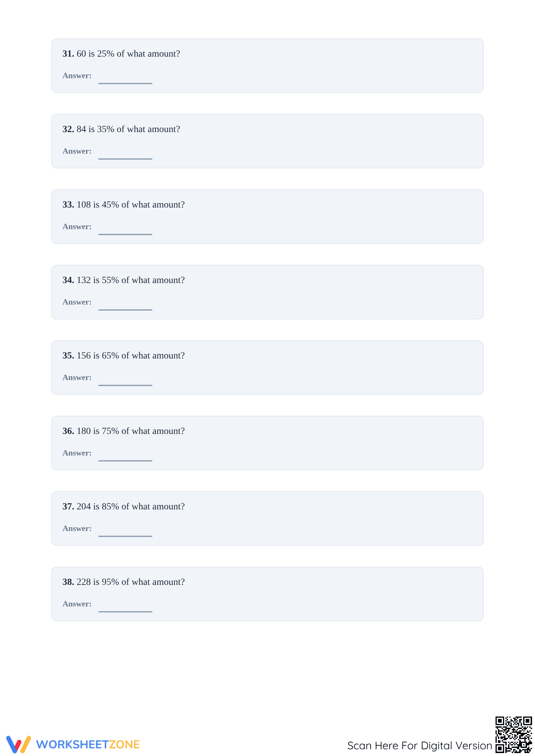Click the answer line for question 36
This screenshot has height=756, width=535.
[125, 460]
